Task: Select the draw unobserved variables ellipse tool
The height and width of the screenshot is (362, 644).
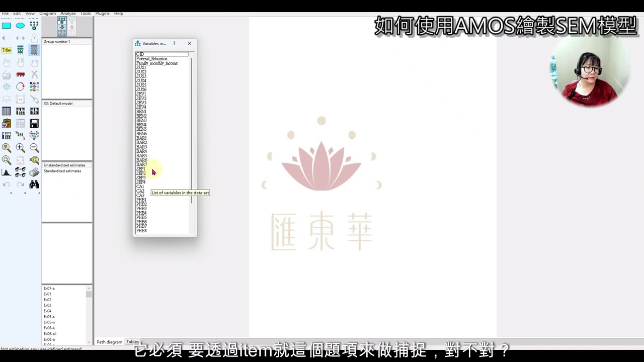Action: pyautogui.click(x=20, y=26)
